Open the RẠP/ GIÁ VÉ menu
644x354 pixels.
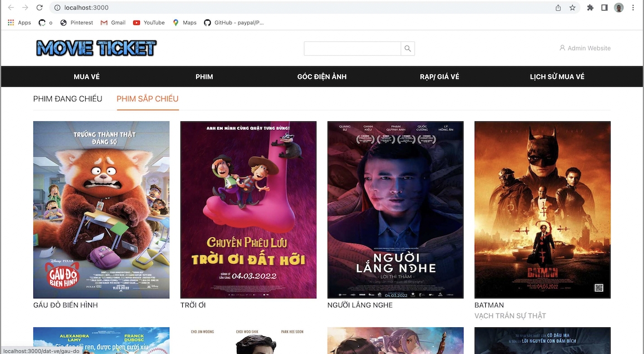click(x=440, y=77)
